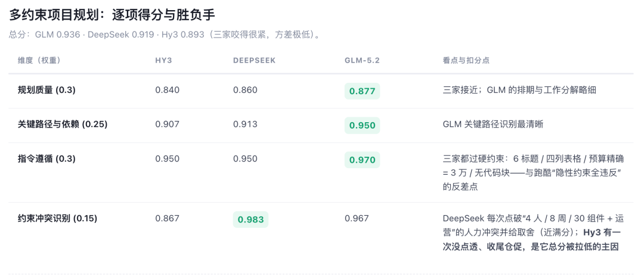The image size is (644, 279).
Task: Click the DEEPSEEK column header
Action: point(254,60)
